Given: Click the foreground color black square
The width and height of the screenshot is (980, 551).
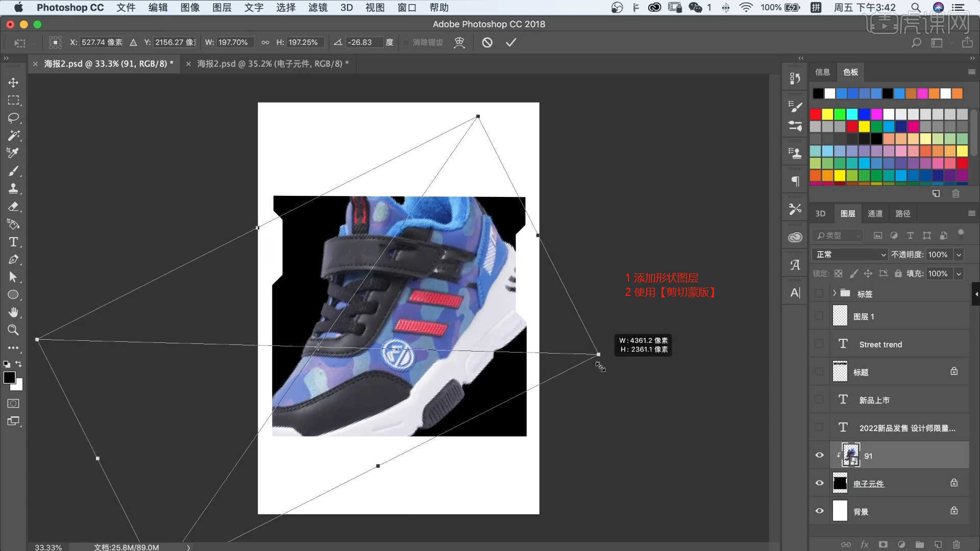Looking at the screenshot, I should pos(9,378).
